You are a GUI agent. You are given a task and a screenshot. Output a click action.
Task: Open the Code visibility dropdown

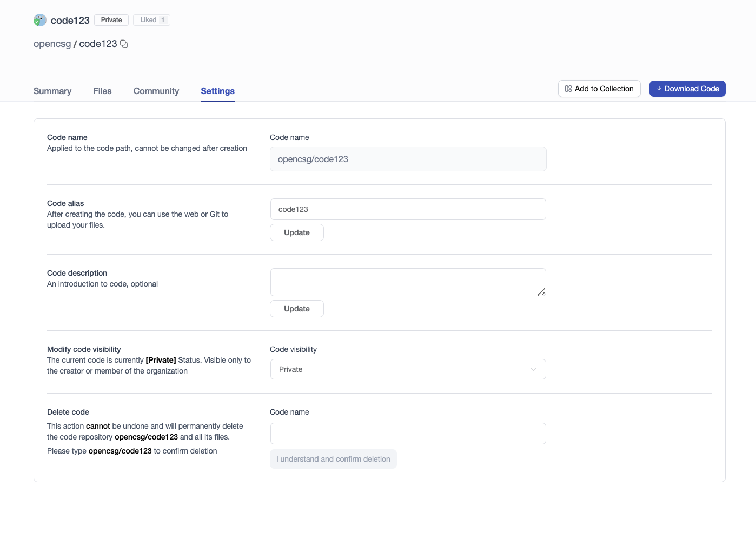[x=408, y=369]
